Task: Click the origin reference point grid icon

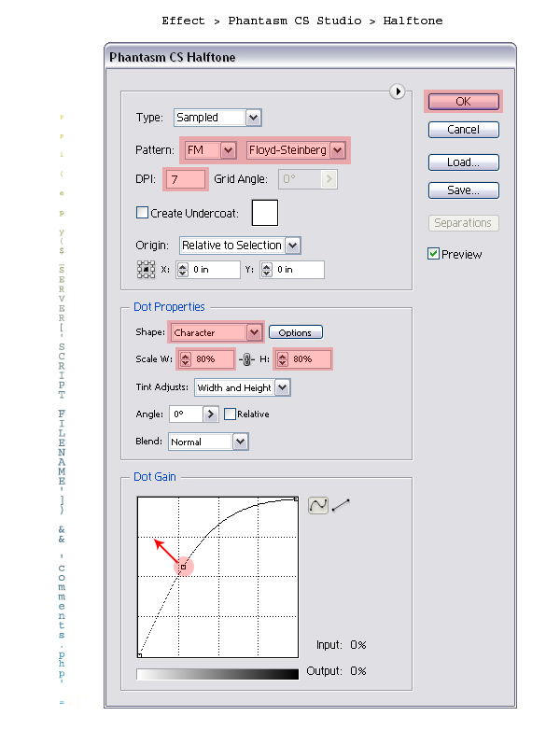Action: (147, 269)
